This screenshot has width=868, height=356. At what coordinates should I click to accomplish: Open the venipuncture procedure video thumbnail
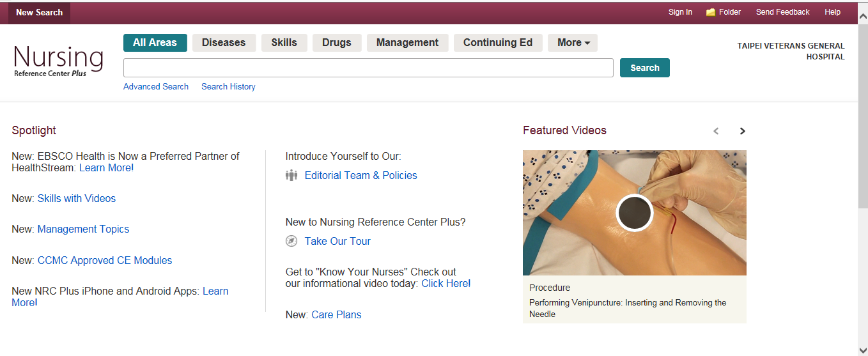click(635, 213)
